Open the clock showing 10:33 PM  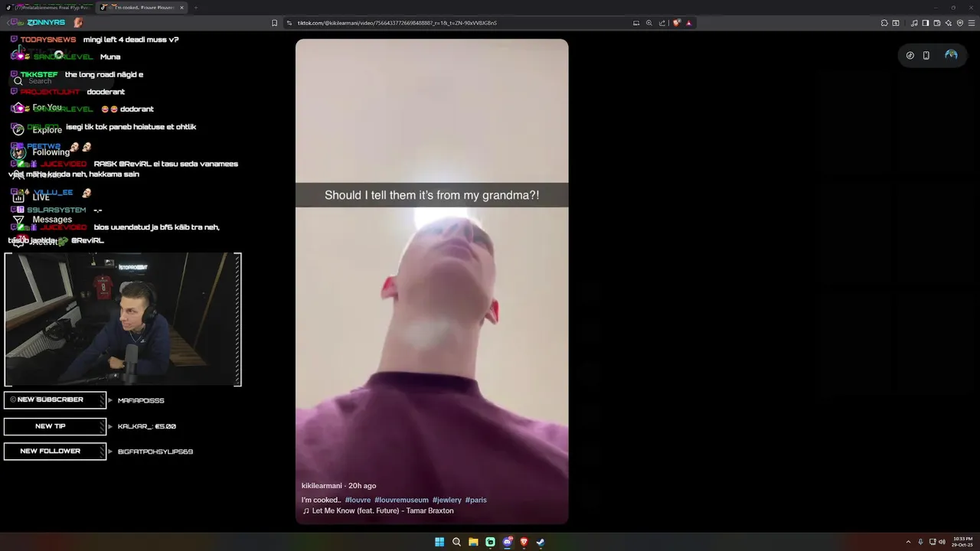pyautogui.click(x=963, y=542)
